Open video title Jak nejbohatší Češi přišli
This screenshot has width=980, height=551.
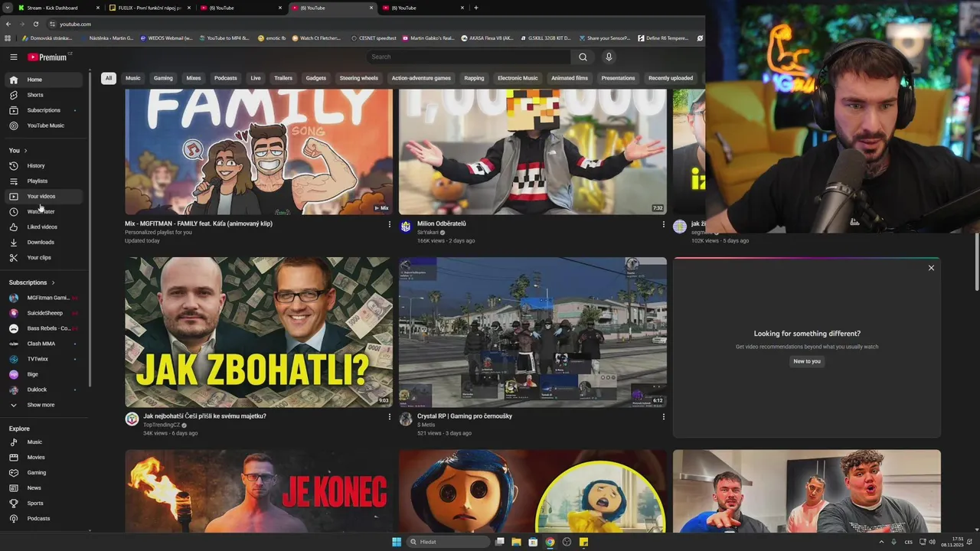pyautogui.click(x=204, y=416)
